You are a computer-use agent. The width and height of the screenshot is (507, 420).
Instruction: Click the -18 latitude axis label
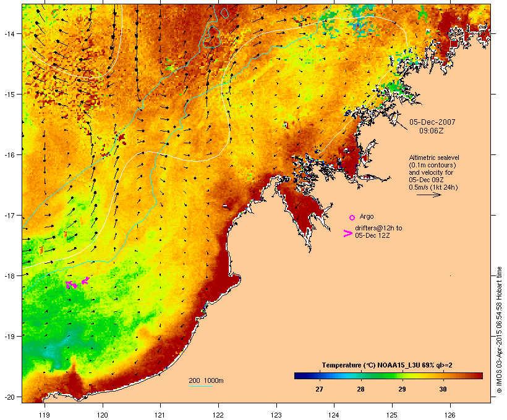click(9, 275)
